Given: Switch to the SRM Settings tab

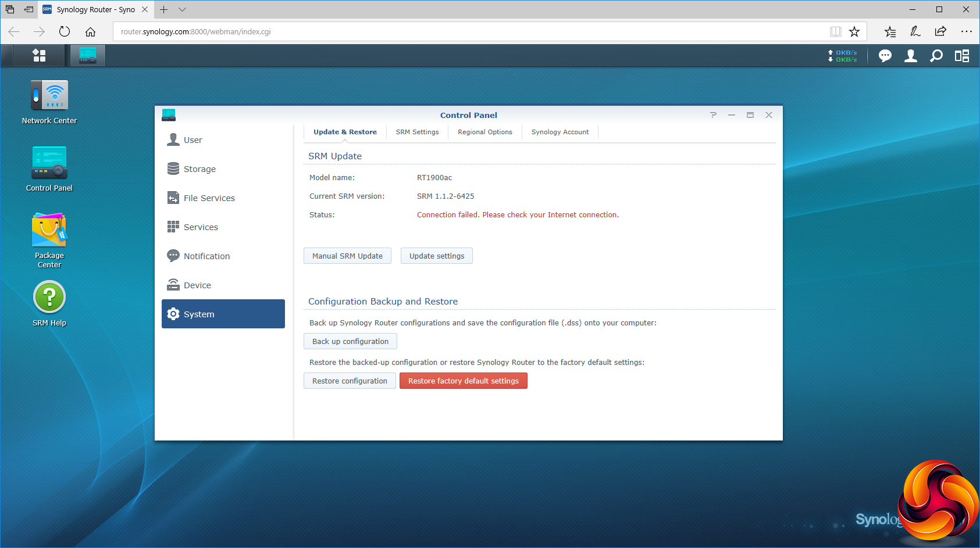Looking at the screenshot, I should click(417, 132).
